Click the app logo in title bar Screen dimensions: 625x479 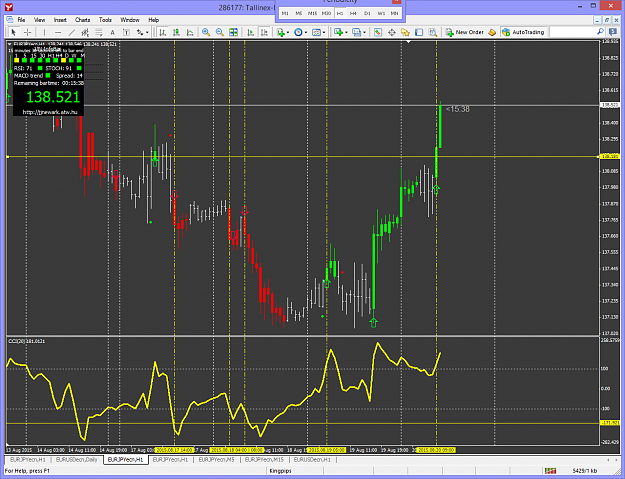[9, 8]
